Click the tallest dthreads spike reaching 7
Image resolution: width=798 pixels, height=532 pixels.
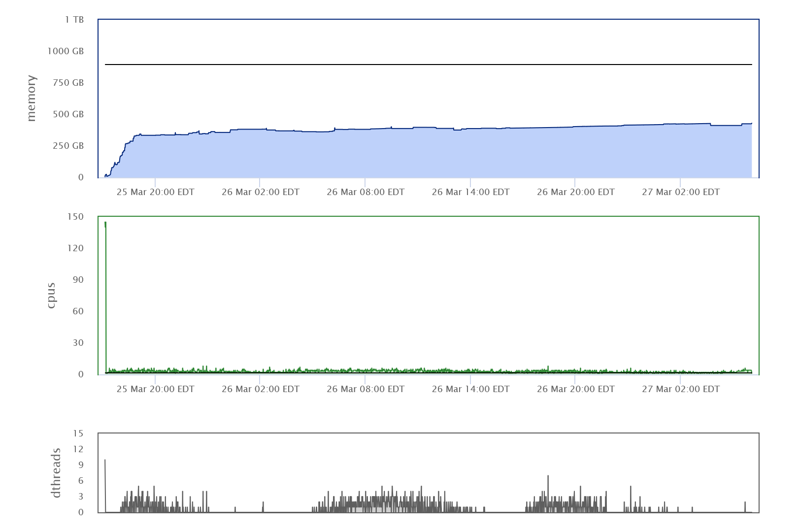[548, 493]
